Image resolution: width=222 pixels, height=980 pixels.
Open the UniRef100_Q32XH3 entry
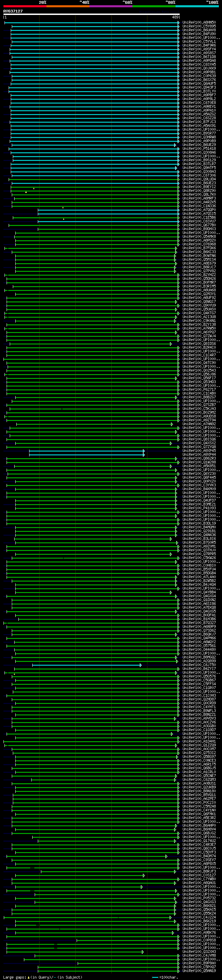point(199,952)
